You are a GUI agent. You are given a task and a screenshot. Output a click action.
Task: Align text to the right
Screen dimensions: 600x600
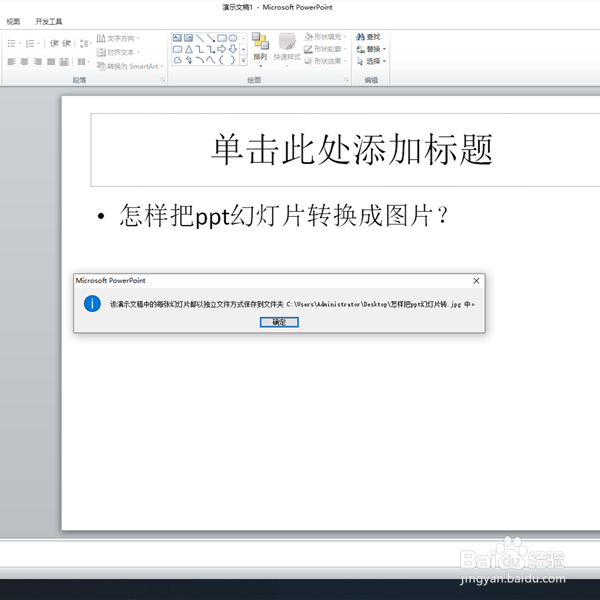pos(38,62)
